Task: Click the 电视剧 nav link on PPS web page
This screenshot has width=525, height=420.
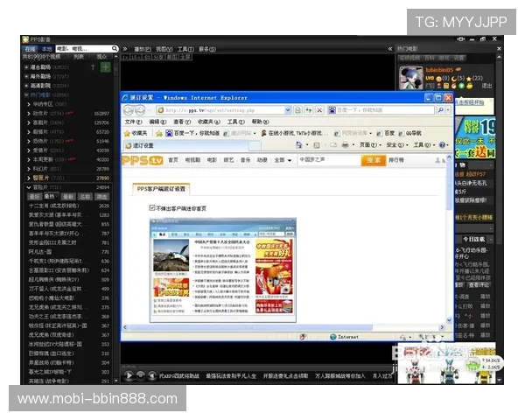Action: (192, 160)
